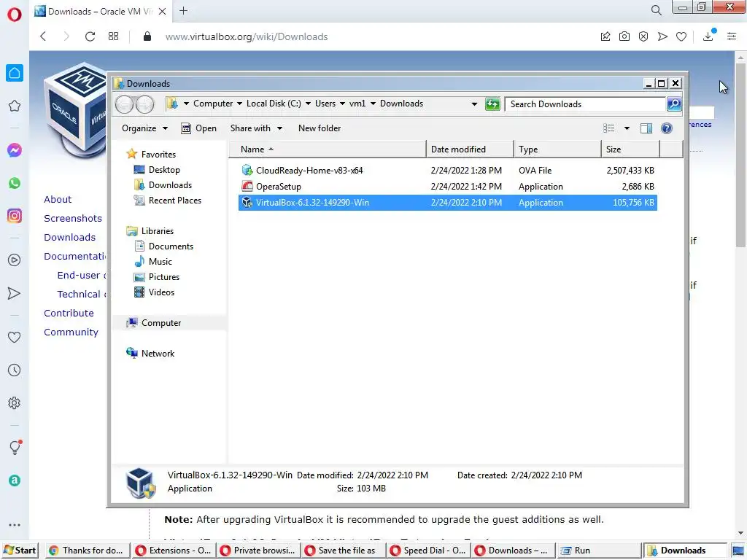The height and width of the screenshot is (560, 747).
Task: Show the preview pane icon
Action: pos(646,128)
